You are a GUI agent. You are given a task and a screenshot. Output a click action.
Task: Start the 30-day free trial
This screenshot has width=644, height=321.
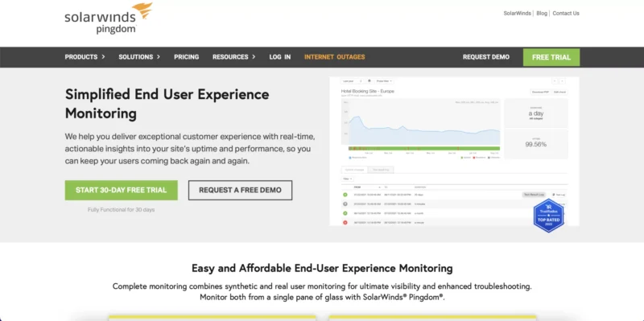122,190
